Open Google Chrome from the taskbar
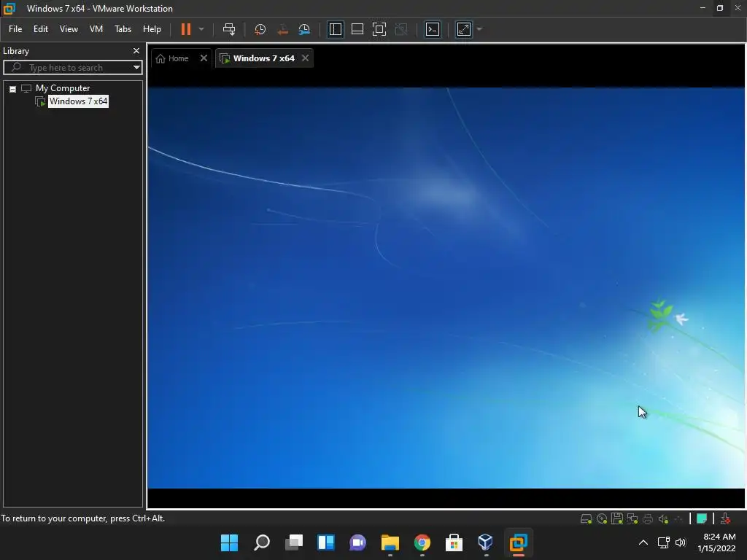Viewport: 747px width, 560px height. point(422,542)
